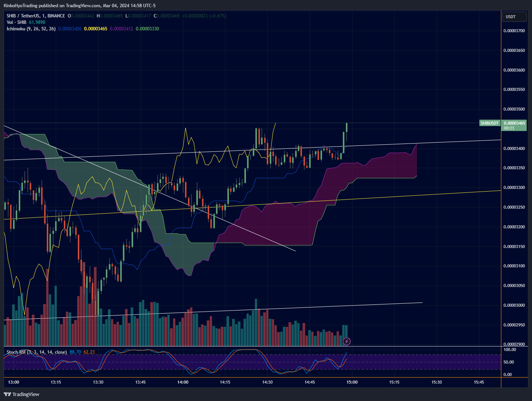Click the current price label 0.00003465 on the price axis
The height and width of the screenshot is (401, 532).
tap(514, 123)
